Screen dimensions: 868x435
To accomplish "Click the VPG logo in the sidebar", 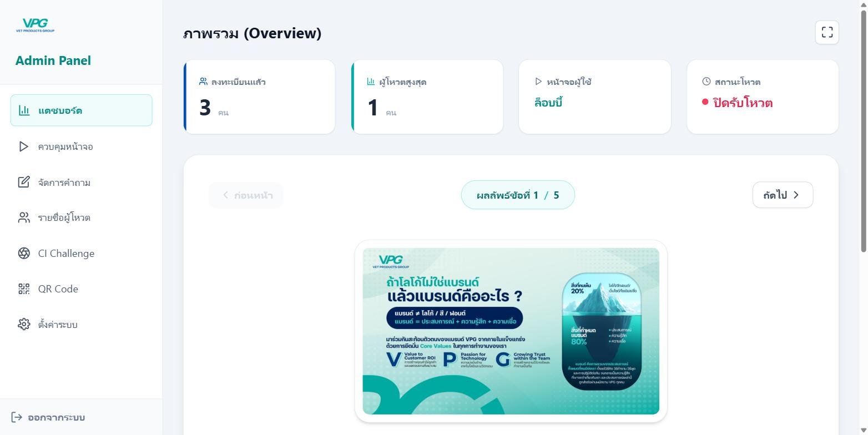I will 35,25.
